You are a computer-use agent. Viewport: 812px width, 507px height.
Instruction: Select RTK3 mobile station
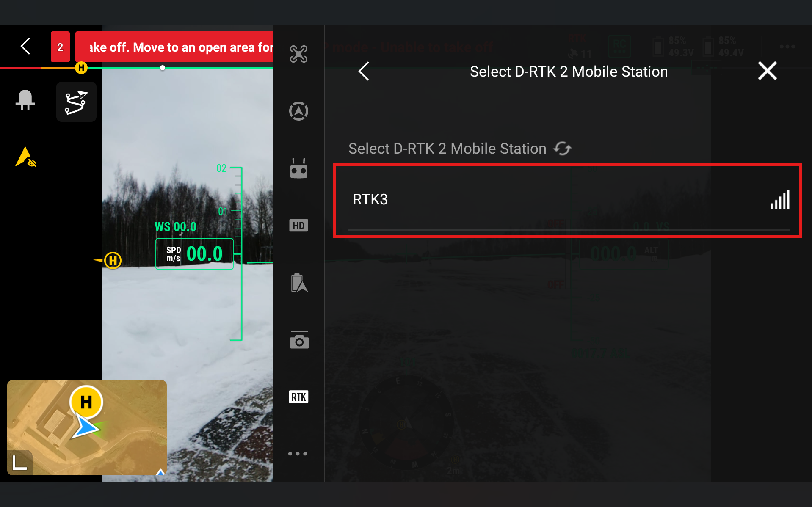[x=567, y=200]
